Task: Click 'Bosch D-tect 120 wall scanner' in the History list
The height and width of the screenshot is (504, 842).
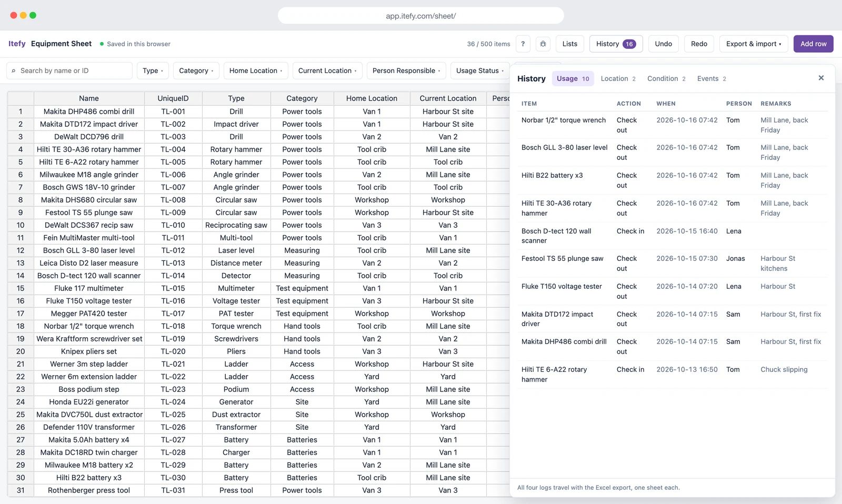Action: (556, 236)
